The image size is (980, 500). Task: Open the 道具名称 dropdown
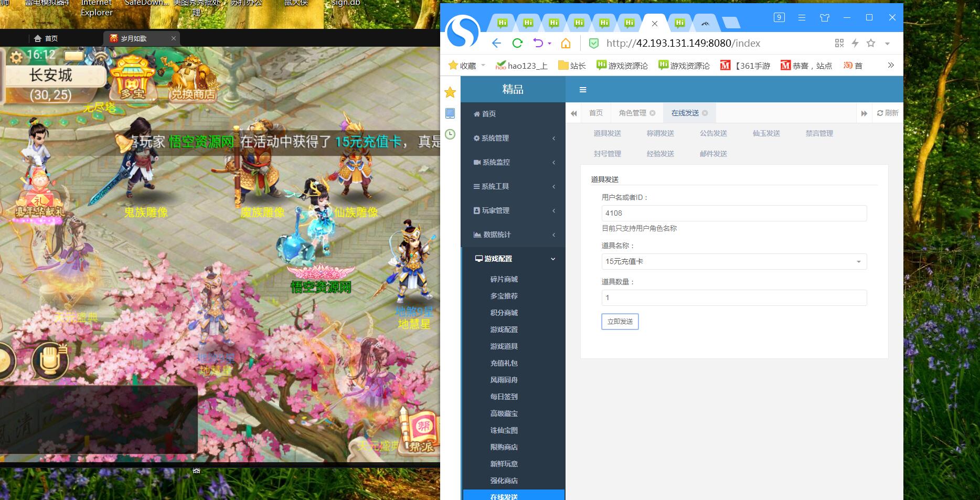(734, 261)
